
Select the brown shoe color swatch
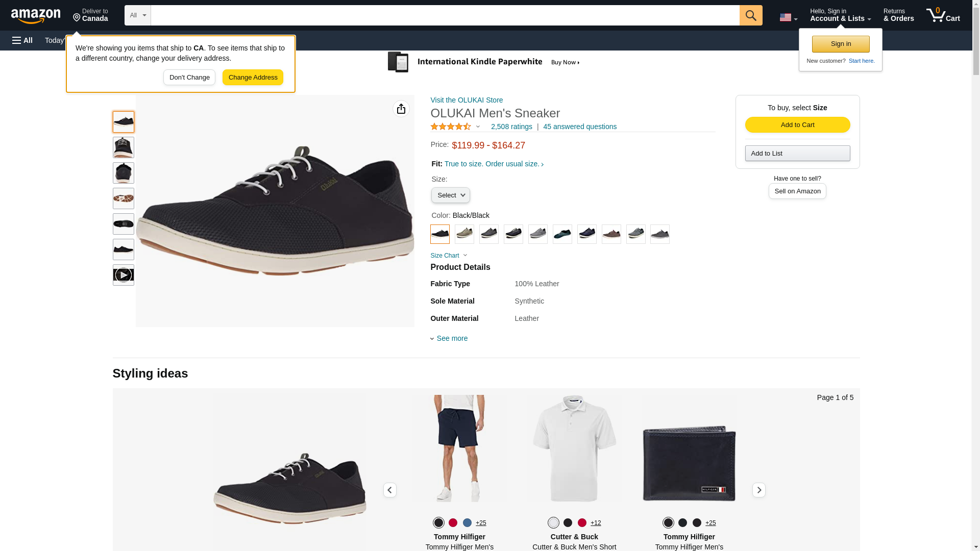(x=611, y=234)
